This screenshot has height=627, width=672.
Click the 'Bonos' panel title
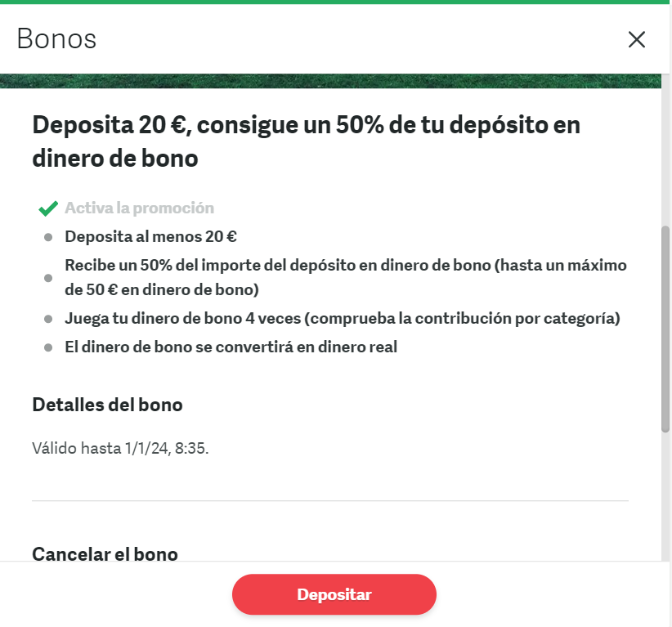[56, 39]
